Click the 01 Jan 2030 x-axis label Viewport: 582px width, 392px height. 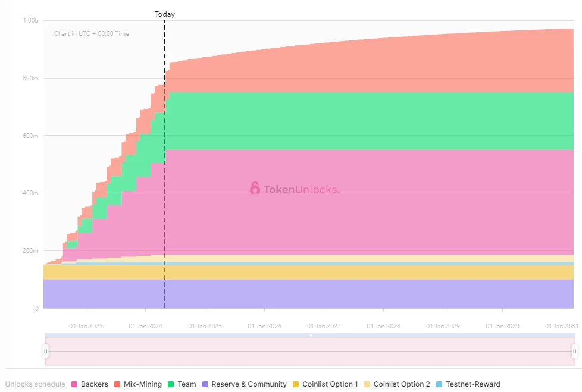502,326
